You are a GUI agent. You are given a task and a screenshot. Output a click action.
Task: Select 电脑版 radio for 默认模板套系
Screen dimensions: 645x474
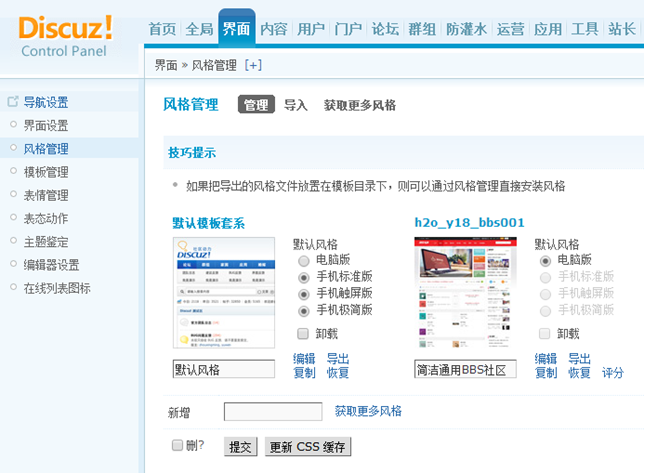click(x=304, y=261)
